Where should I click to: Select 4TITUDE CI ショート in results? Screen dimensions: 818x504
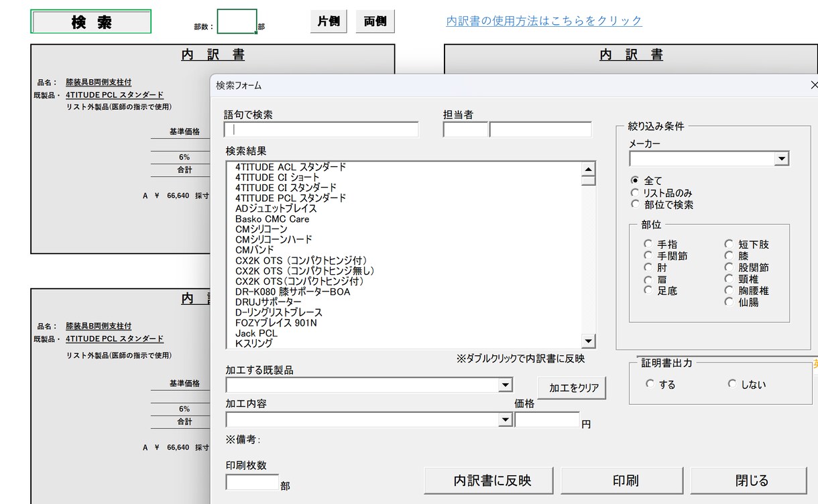[x=278, y=177]
